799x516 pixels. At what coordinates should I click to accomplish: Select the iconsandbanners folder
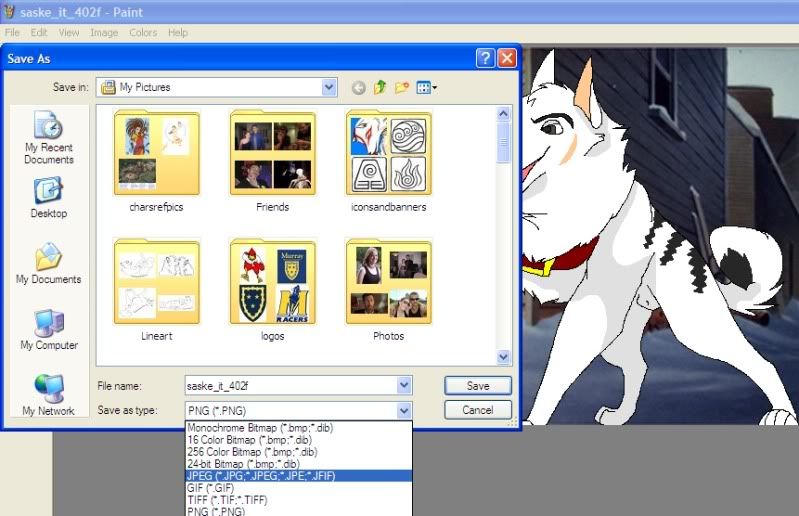pyautogui.click(x=388, y=161)
